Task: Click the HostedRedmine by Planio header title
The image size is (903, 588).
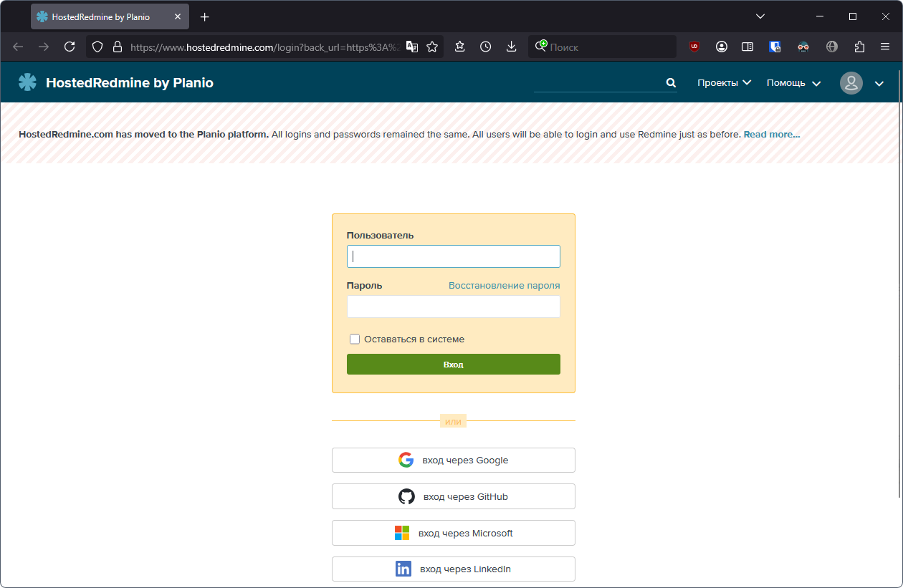Action: pos(130,83)
